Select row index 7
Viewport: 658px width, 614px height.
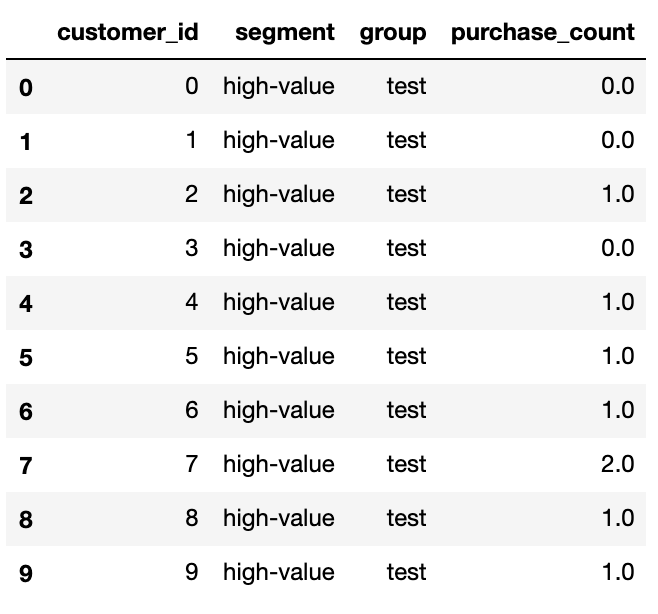click(x=26, y=465)
